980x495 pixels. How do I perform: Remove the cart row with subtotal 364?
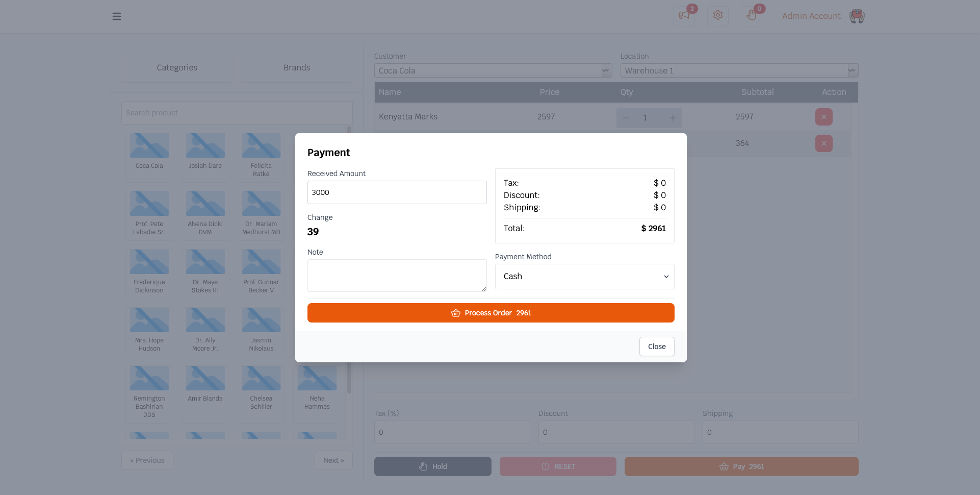pos(824,143)
